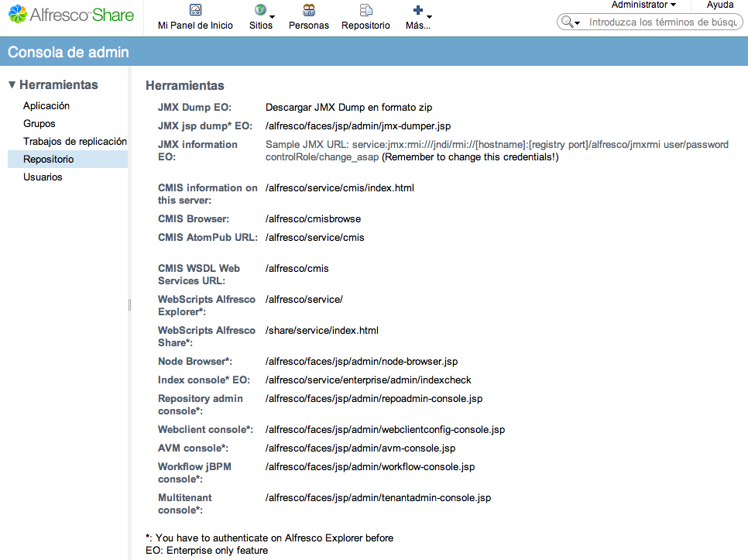Open Mi Panel de Inicio dashboard icon

[196, 10]
